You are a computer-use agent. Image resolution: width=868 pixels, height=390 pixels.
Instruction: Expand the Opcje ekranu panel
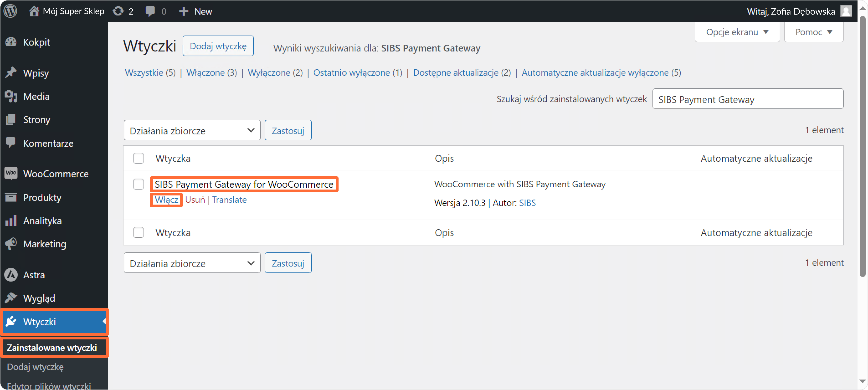[x=737, y=32]
